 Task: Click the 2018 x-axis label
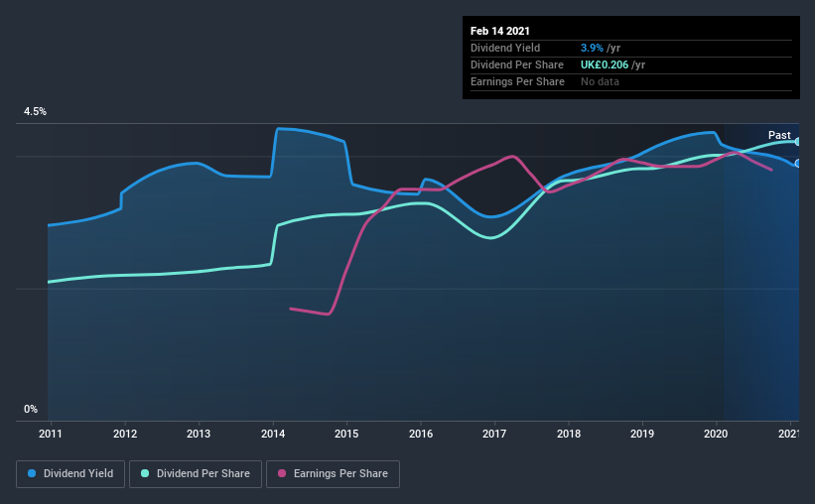569,434
